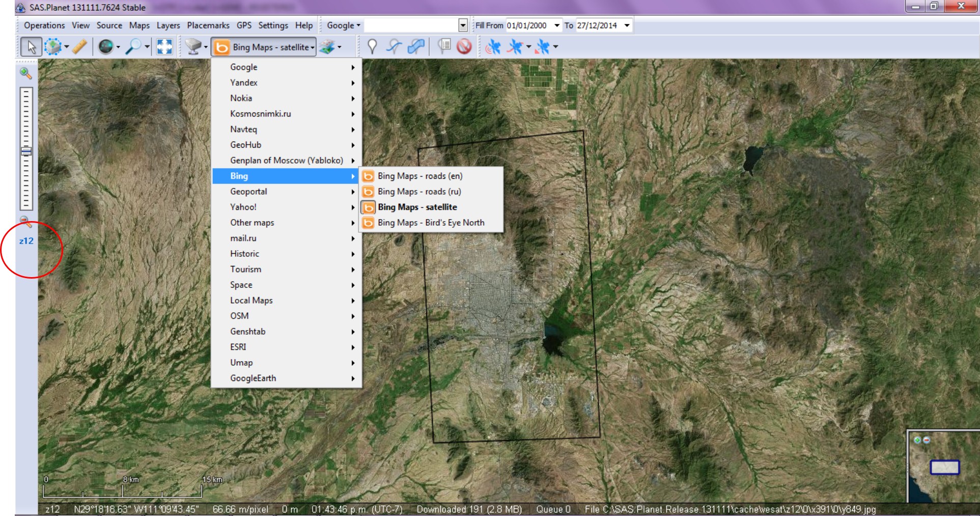Open the Bing Maps - satellite map selector
This screenshot has height=516, width=980.
click(264, 47)
